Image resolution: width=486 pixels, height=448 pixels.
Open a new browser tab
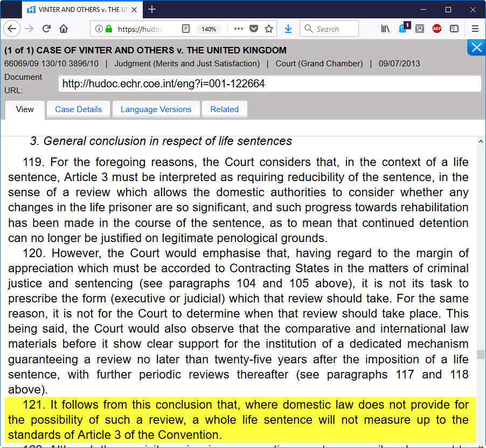point(152,10)
